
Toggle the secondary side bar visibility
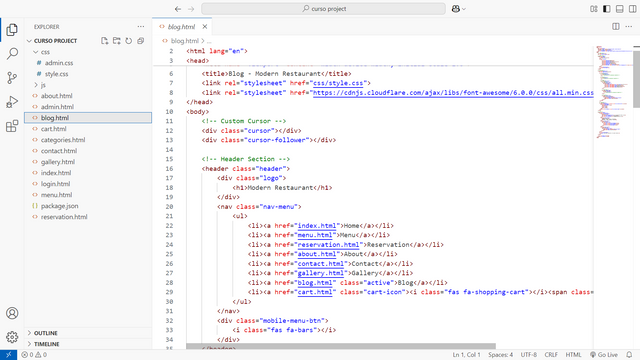click(632, 9)
